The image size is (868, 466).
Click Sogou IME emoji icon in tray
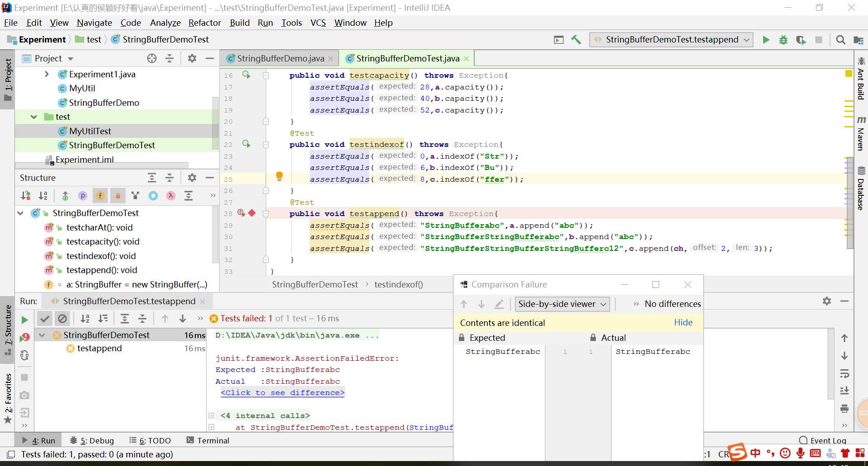[x=785, y=453]
